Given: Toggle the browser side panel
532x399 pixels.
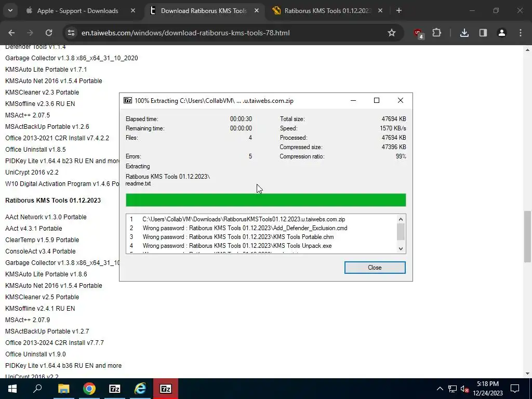Looking at the screenshot, I should 483,33.
